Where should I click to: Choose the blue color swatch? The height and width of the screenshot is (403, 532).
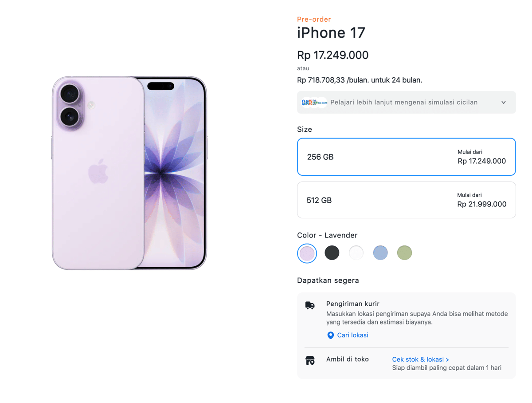pos(380,253)
